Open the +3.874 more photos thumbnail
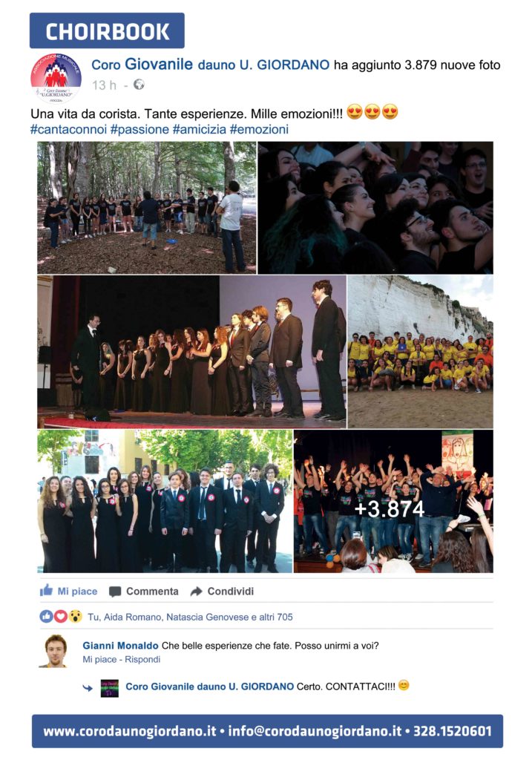This screenshot has width=532, height=760. [393, 501]
